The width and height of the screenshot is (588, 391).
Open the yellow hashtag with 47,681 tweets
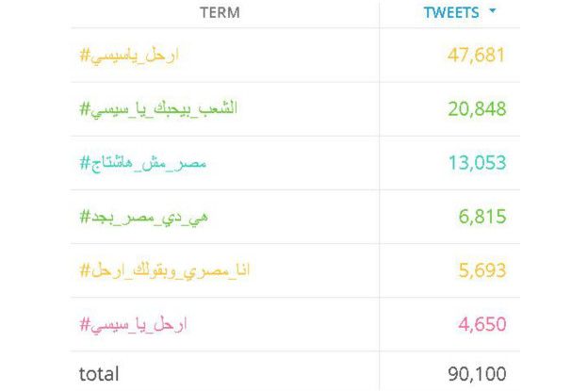(x=129, y=56)
